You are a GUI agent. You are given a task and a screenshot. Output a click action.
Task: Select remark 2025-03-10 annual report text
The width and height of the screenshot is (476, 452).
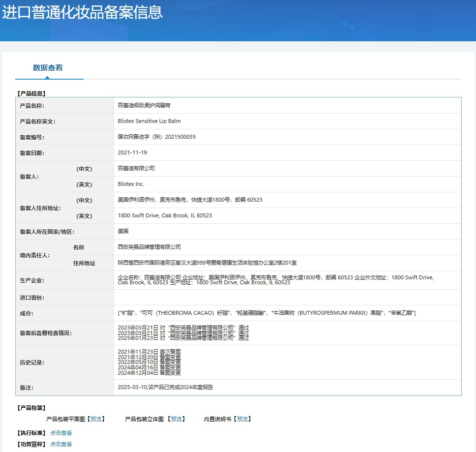pos(165,387)
